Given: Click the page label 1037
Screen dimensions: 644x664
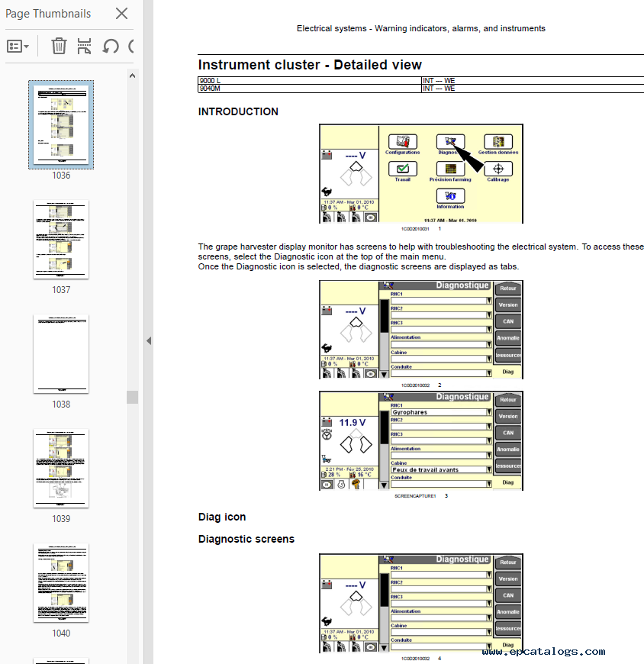Looking at the screenshot, I should [61, 290].
